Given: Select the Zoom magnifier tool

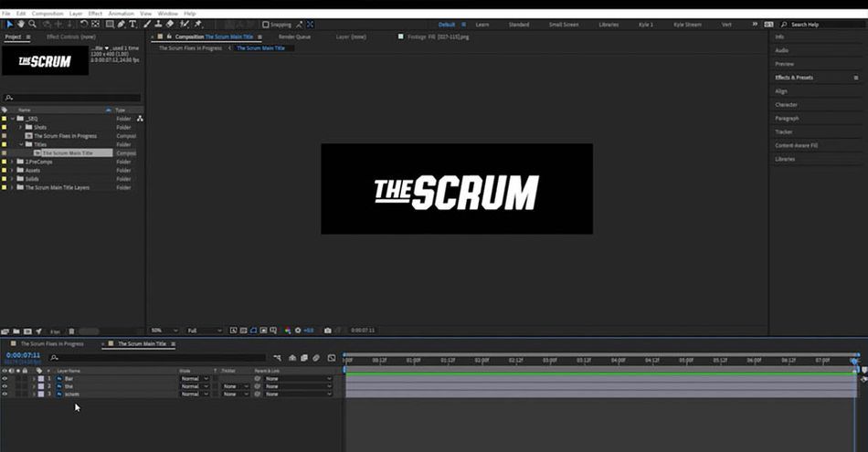Looking at the screenshot, I should click(x=33, y=25).
